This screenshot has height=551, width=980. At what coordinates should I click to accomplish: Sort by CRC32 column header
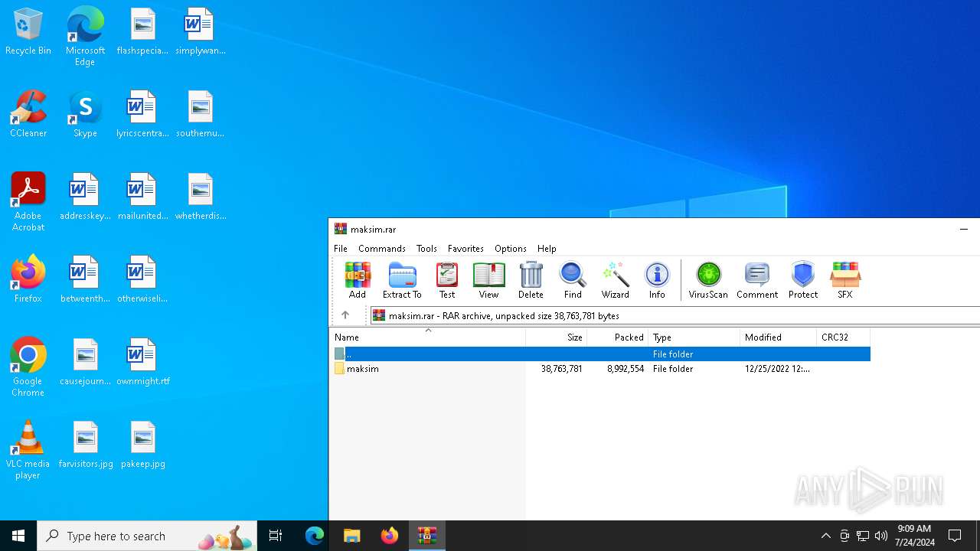click(x=844, y=337)
